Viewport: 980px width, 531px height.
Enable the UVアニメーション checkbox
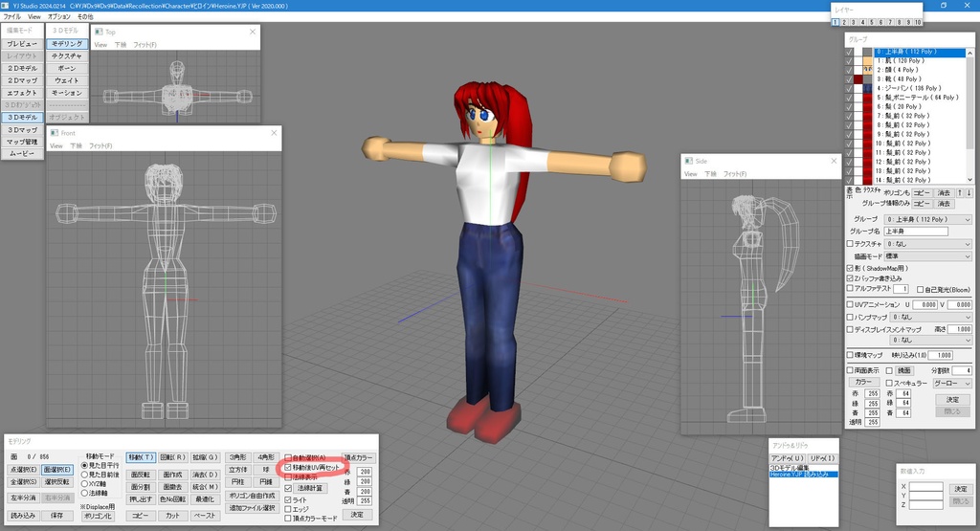tap(850, 305)
